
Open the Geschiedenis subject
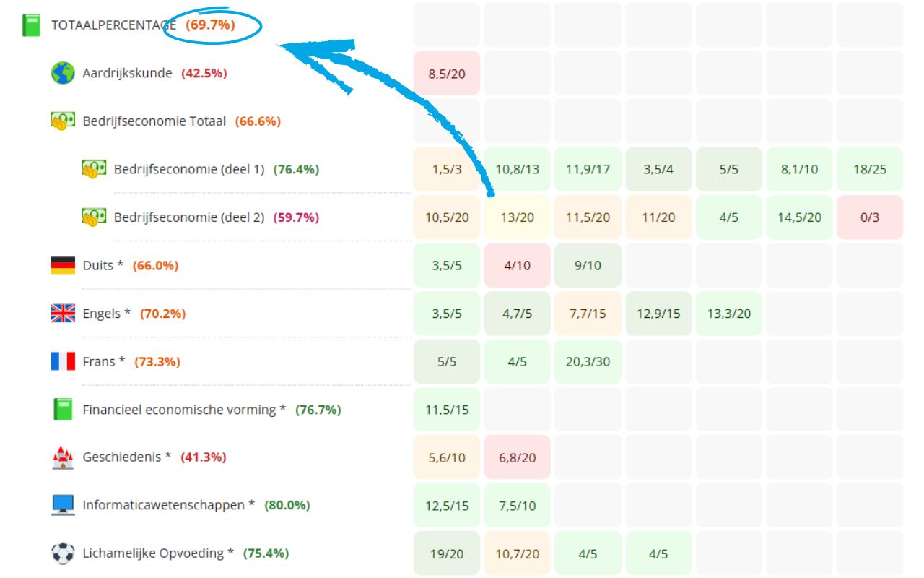[126, 457]
